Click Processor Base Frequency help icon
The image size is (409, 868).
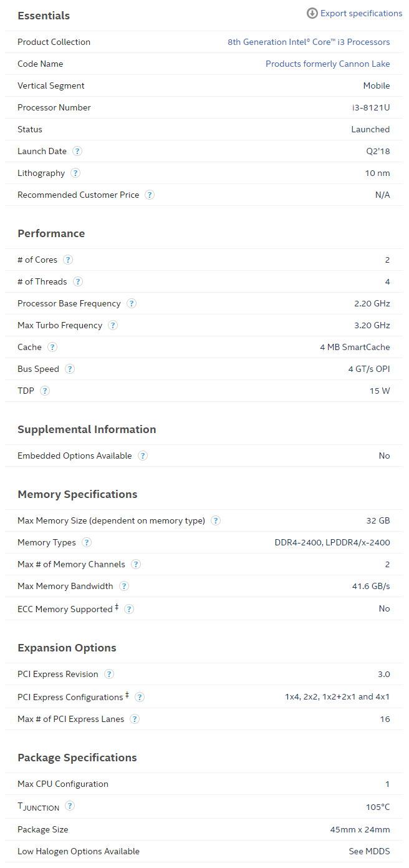tap(132, 303)
